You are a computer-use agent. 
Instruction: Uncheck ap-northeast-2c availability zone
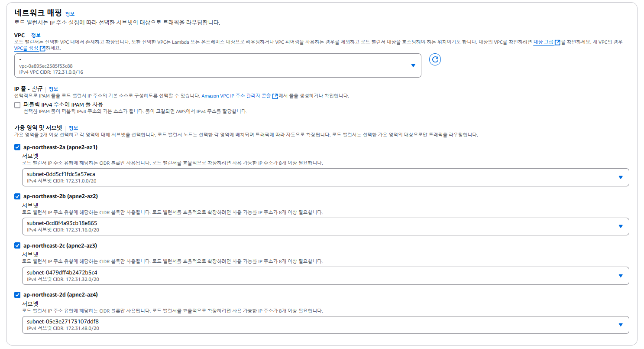[x=17, y=245]
